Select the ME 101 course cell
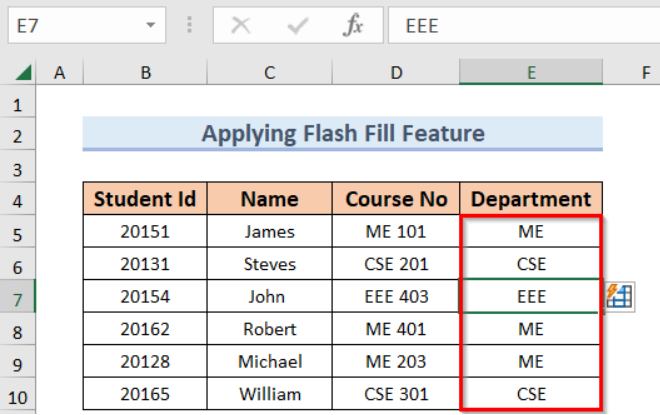 (396, 231)
